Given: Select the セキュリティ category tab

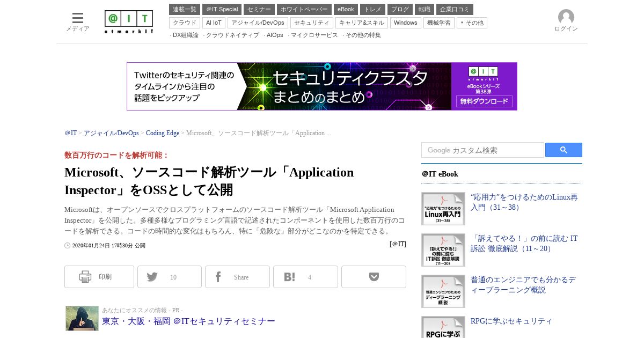Looking at the screenshot, I should [x=312, y=23].
